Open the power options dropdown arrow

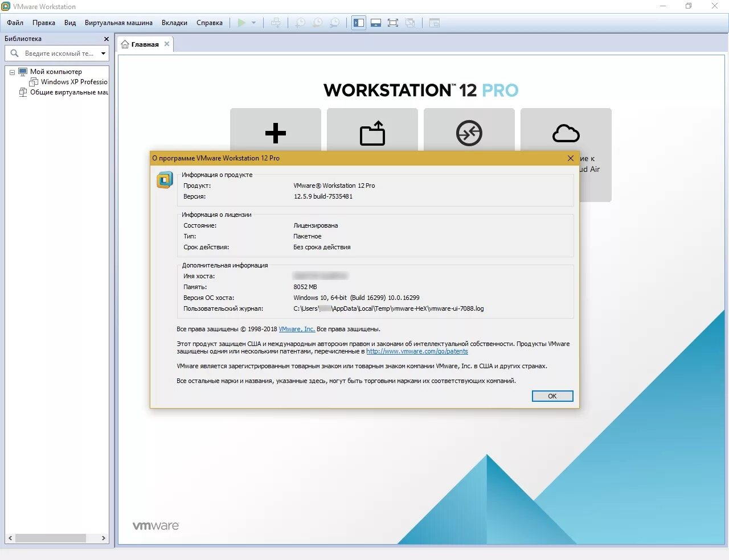click(253, 23)
